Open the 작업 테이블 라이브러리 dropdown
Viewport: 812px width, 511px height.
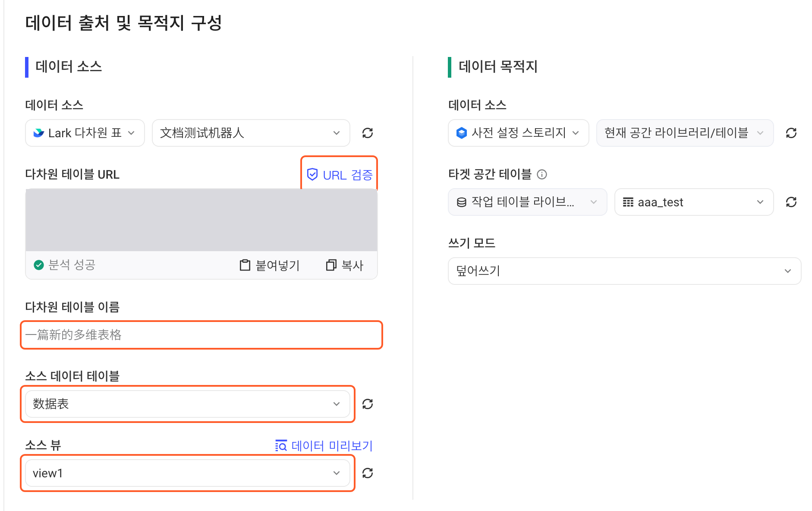527,202
